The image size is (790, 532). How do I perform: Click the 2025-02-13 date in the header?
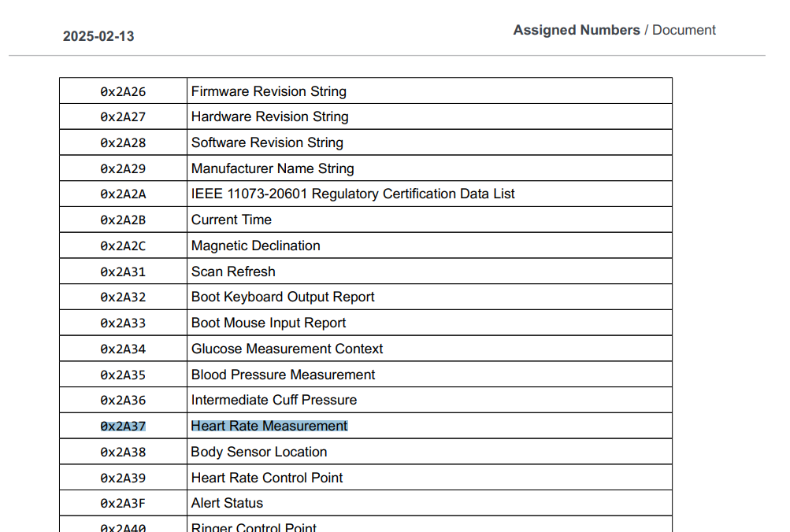[x=98, y=36]
